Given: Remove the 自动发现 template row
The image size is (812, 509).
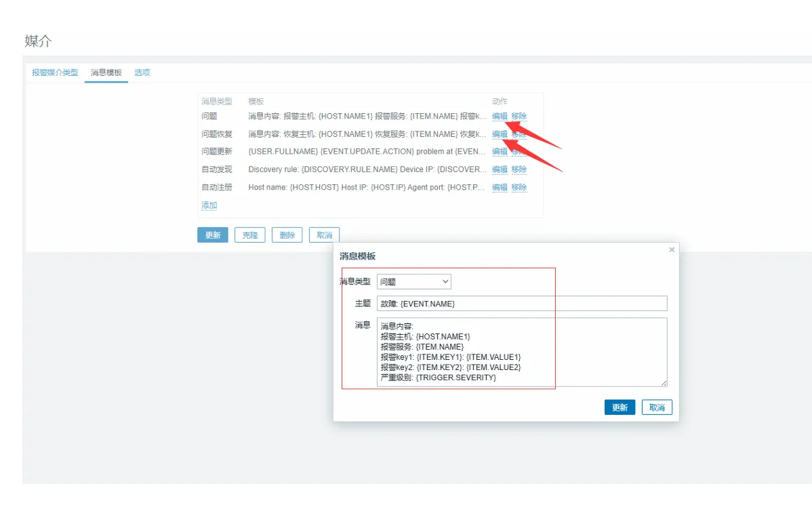Looking at the screenshot, I should pos(519,169).
